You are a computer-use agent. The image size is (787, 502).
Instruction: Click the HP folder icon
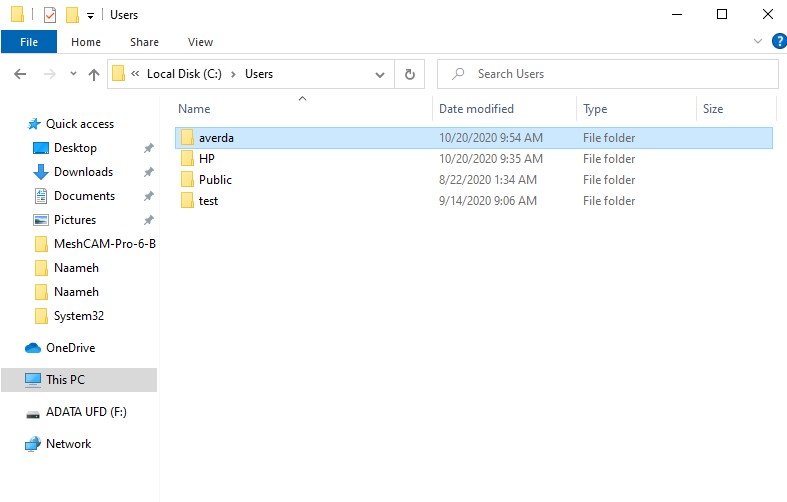[x=187, y=158]
